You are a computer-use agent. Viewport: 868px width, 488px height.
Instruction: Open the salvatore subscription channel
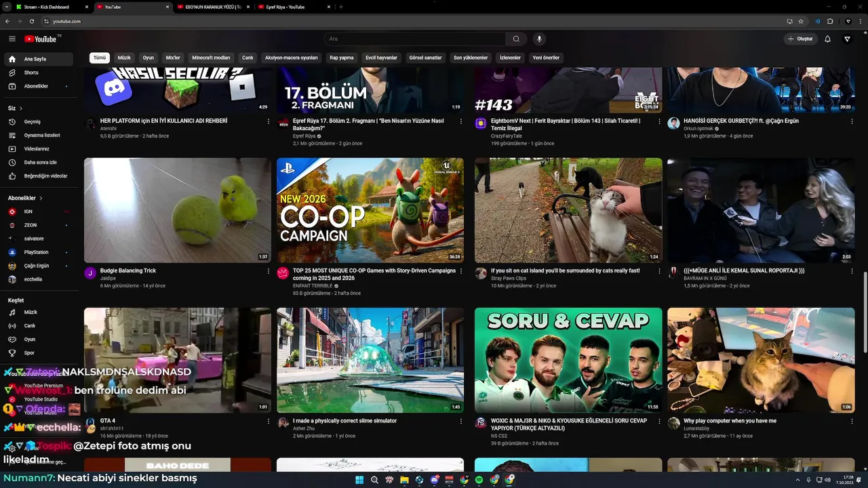(39, 239)
